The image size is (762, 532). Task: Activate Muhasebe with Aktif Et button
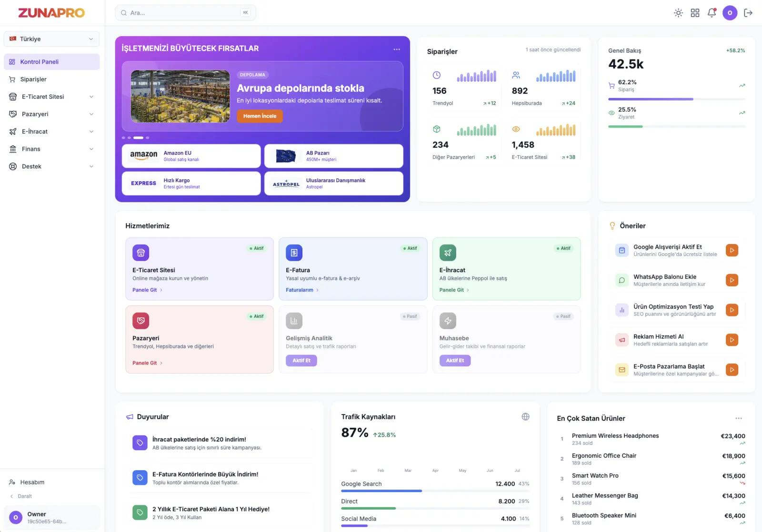tap(455, 361)
